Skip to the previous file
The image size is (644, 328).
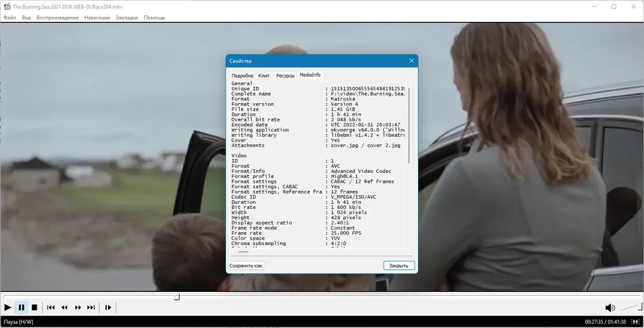click(51, 307)
